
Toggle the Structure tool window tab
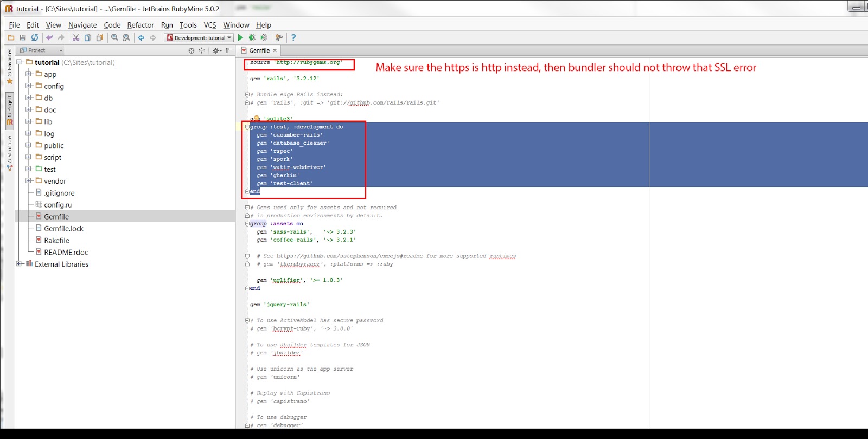point(9,153)
